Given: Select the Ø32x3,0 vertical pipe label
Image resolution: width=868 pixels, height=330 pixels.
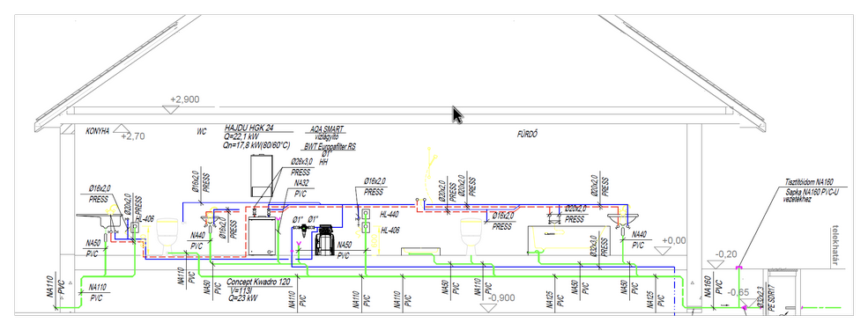Looking at the screenshot, I should coord(593,246).
